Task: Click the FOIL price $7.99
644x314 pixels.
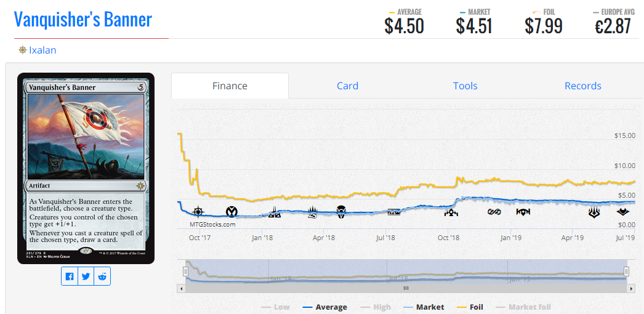Action: click(x=544, y=26)
